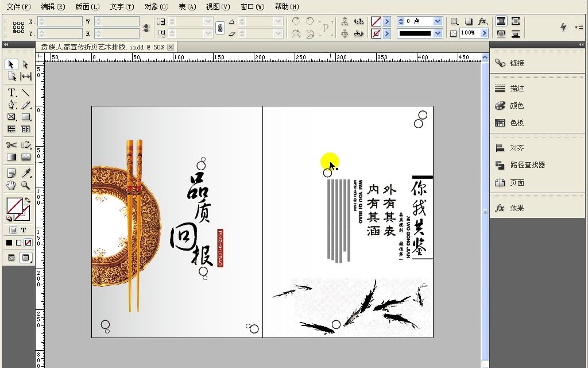This screenshot has height=368, width=588.
Task: Click the black fill swatch in toolbar
Action: [8, 242]
